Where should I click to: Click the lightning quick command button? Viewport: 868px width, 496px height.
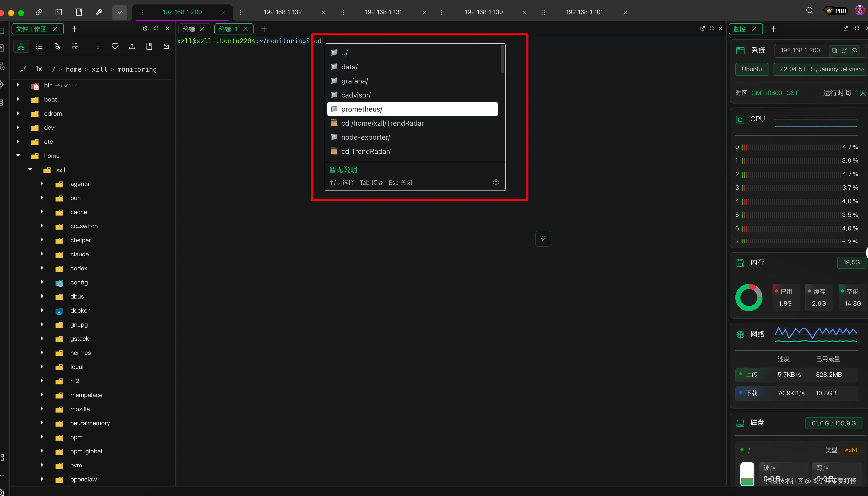pos(543,238)
